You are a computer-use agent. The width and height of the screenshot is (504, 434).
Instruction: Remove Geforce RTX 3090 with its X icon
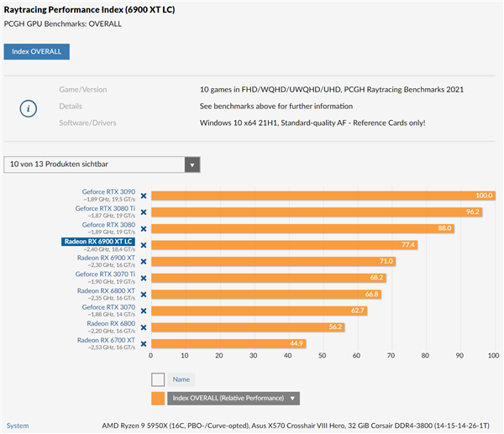tap(143, 196)
